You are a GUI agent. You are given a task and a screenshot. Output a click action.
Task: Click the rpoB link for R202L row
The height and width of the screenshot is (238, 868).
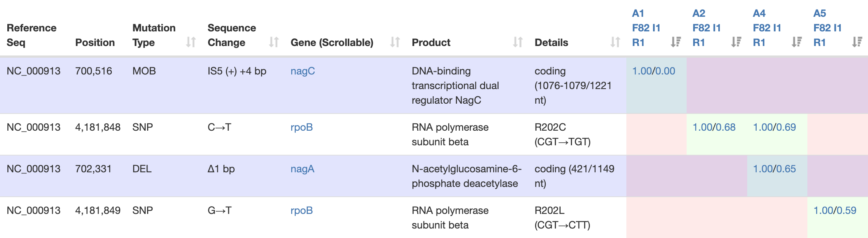302,210
